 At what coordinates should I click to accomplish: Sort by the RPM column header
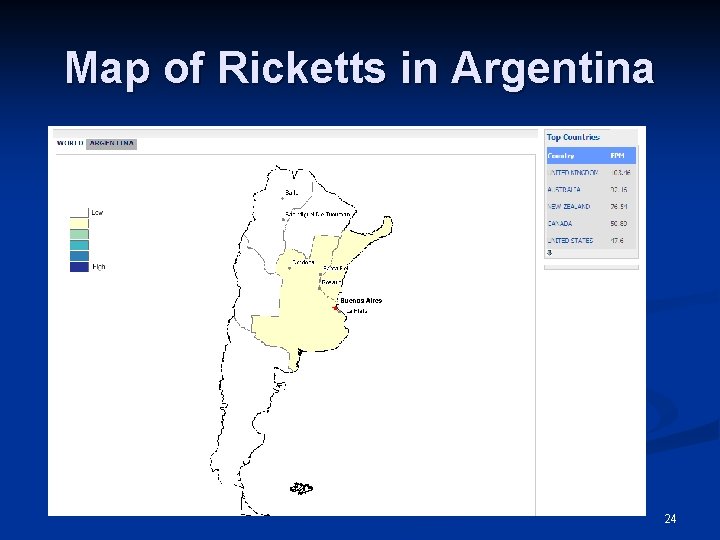tap(618, 156)
